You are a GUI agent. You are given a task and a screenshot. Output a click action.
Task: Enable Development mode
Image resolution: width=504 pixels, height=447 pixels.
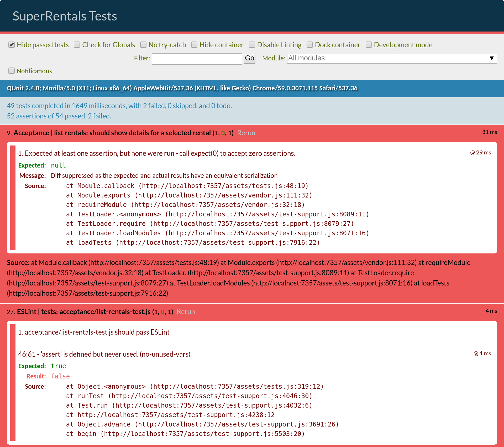tap(369, 45)
